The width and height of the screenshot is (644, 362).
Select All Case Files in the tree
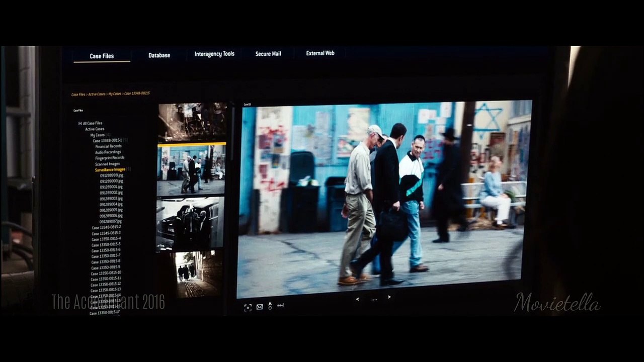tap(93, 123)
